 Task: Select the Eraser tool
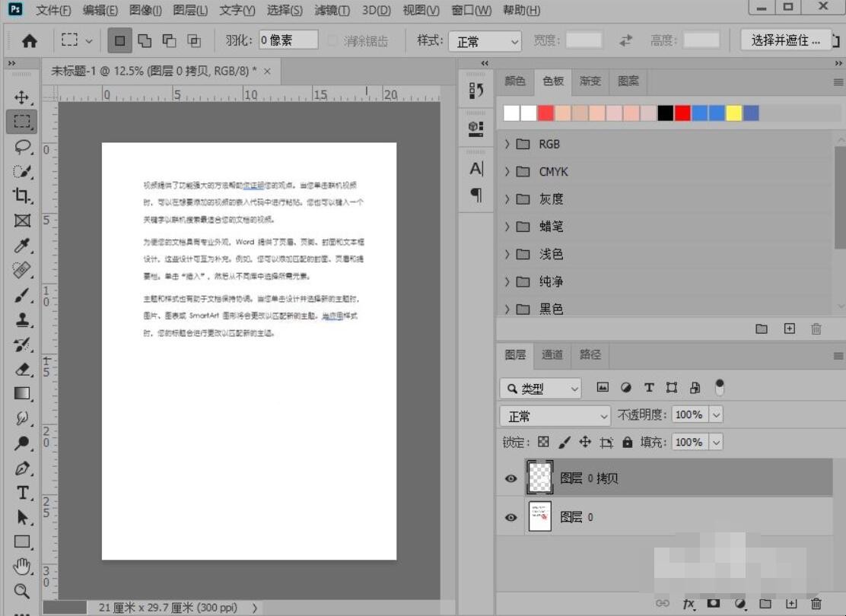tap(21, 369)
